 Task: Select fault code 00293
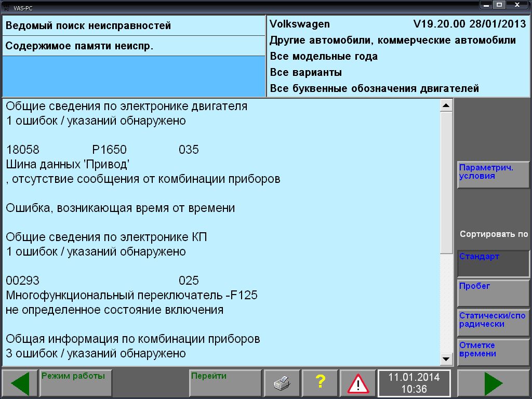(23, 281)
